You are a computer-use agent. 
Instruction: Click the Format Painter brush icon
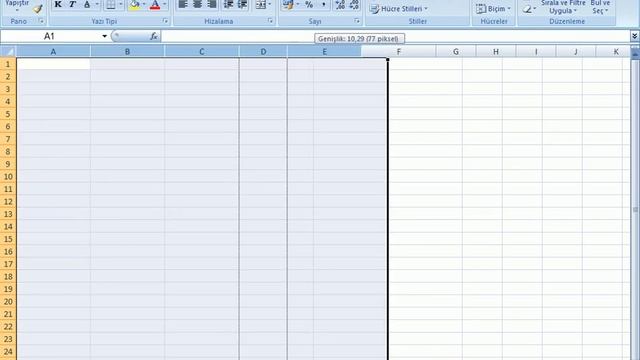click(38, 9)
